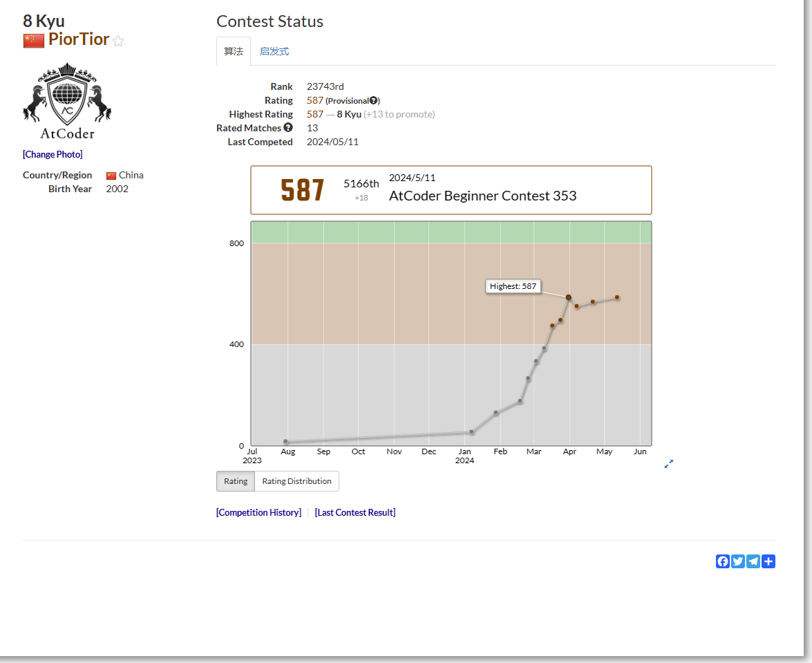Click the '8 Kyu' heading above the username
The width and height of the screenshot is (812, 663).
tap(44, 21)
